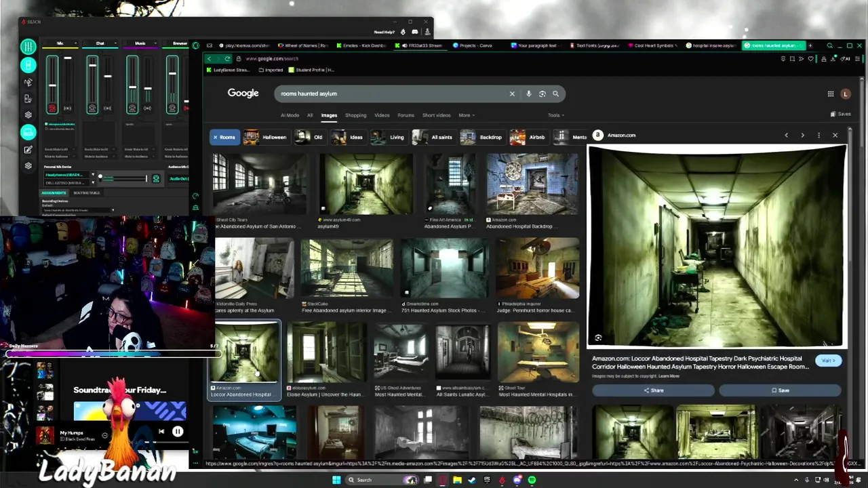Switch to the Cool Heart Symbols tab
Image resolution: width=868 pixels, height=488 pixels.
point(653,45)
